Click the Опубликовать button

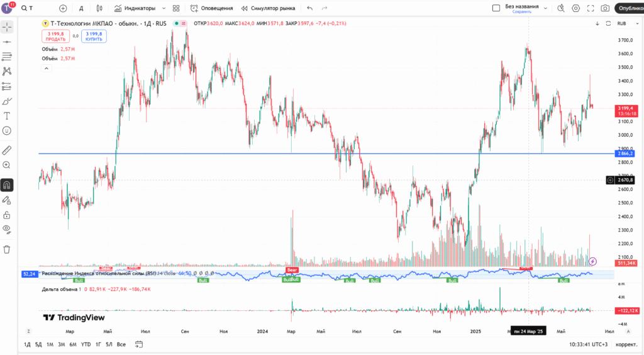click(630, 8)
